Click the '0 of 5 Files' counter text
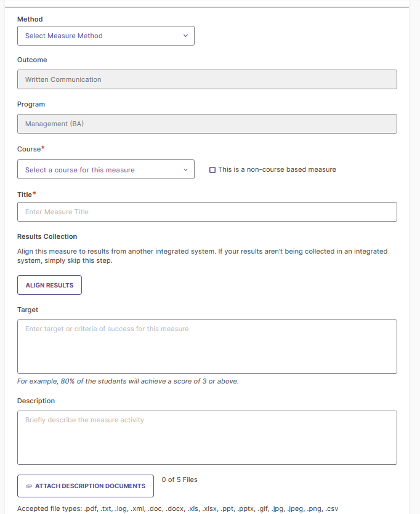This screenshot has height=514, width=420. click(180, 480)
